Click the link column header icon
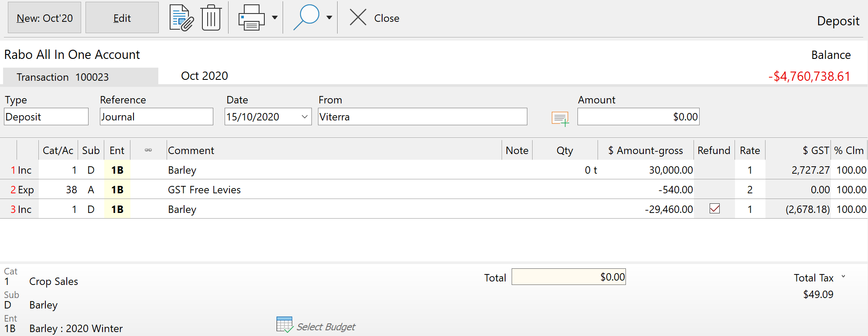This screenshot has height=336, width=868. pos(148,150)
